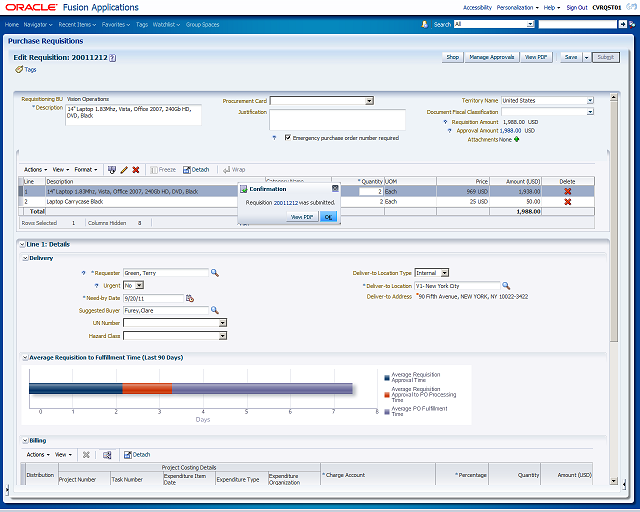Image resolution: width=640 pixels, height=512 pixels.
Task: Open Document Fiscal Classification dropdown
Action: [x=590, y=112]
